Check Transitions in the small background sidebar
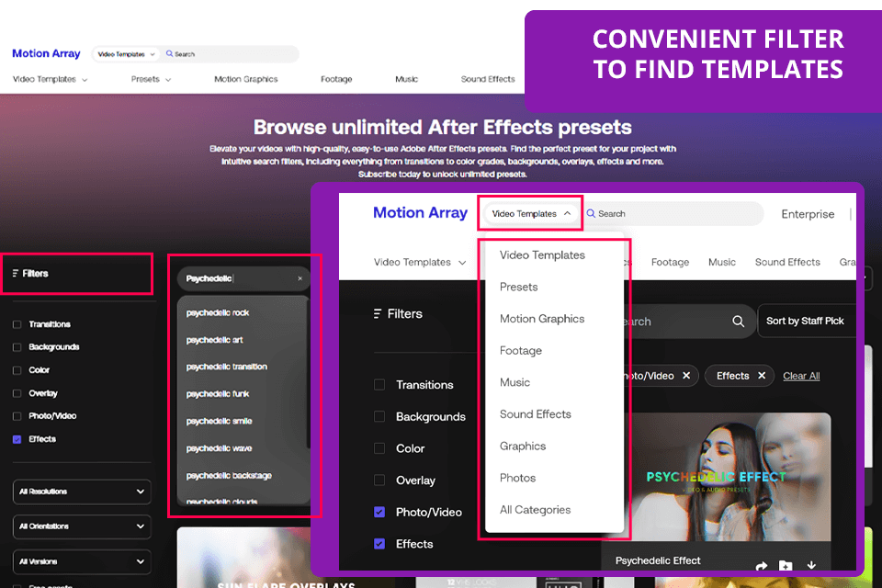This screenshot has height=588, width=882. point(17,324)
